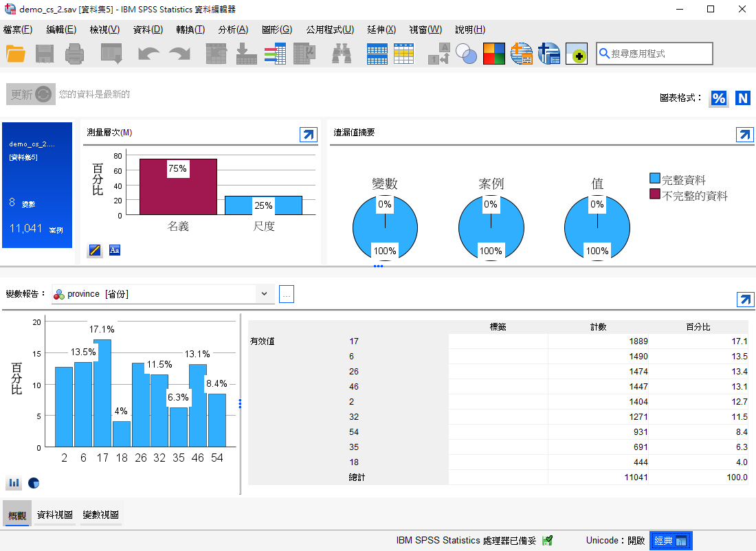
Task: Click the undo arrow icon
Action: click(148, 54)
